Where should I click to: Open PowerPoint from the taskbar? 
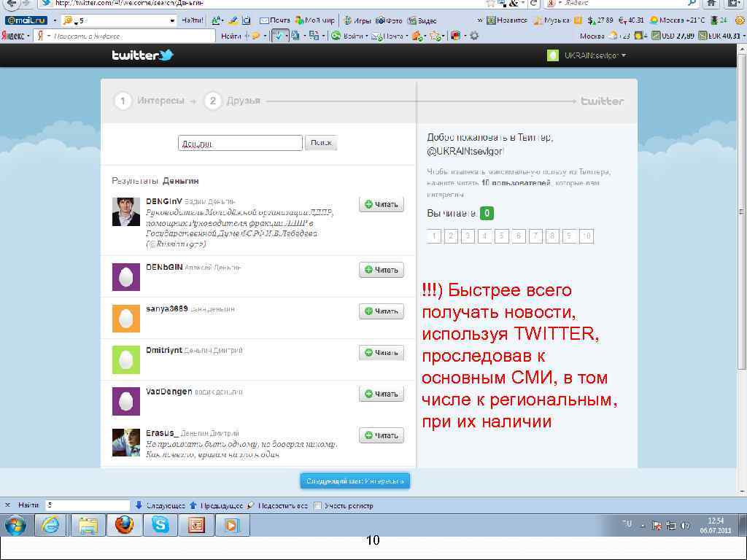(196, 525)
